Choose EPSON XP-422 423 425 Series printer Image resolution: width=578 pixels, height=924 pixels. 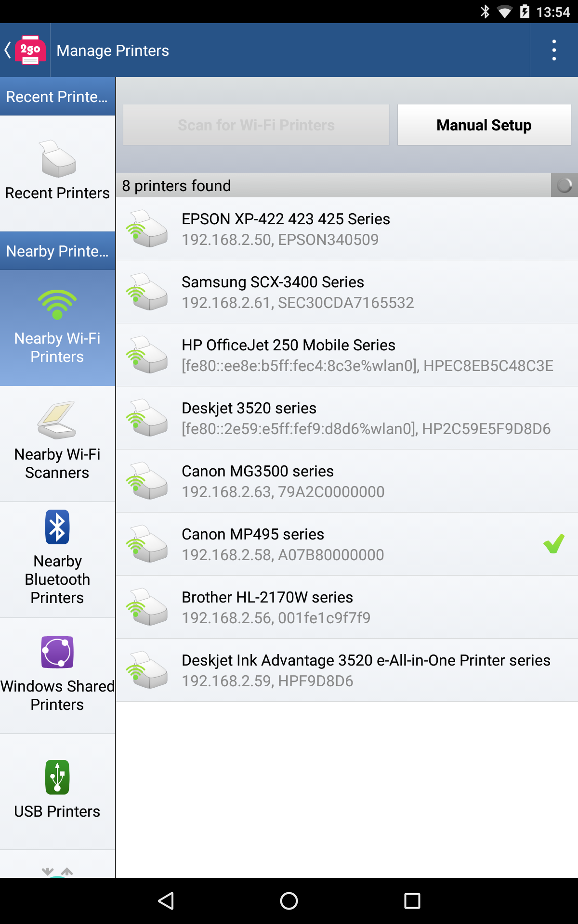coord(347,229)
